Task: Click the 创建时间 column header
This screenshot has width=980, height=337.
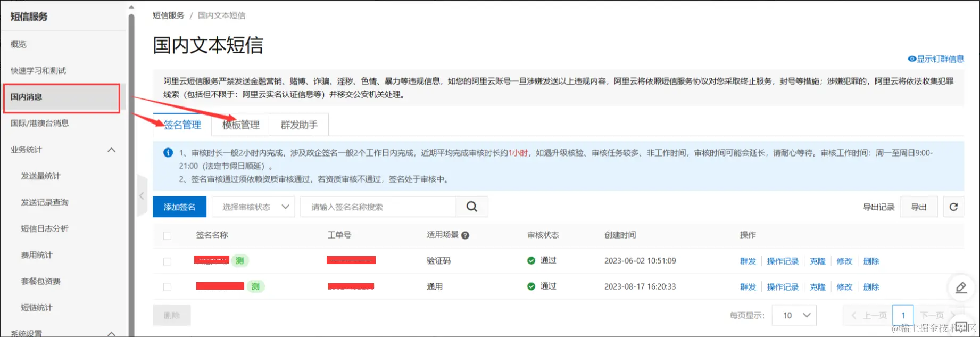Action: [620, 235]
